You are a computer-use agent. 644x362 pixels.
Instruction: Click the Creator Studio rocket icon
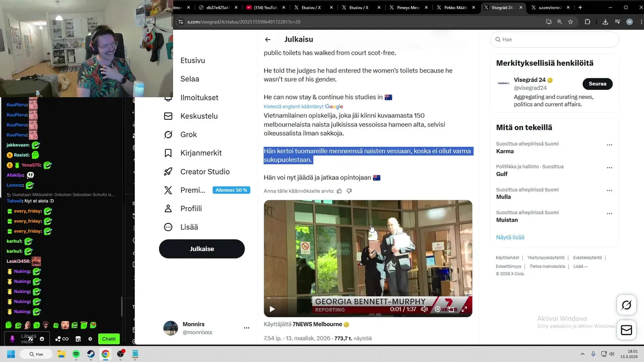click(x=169, y=171)
